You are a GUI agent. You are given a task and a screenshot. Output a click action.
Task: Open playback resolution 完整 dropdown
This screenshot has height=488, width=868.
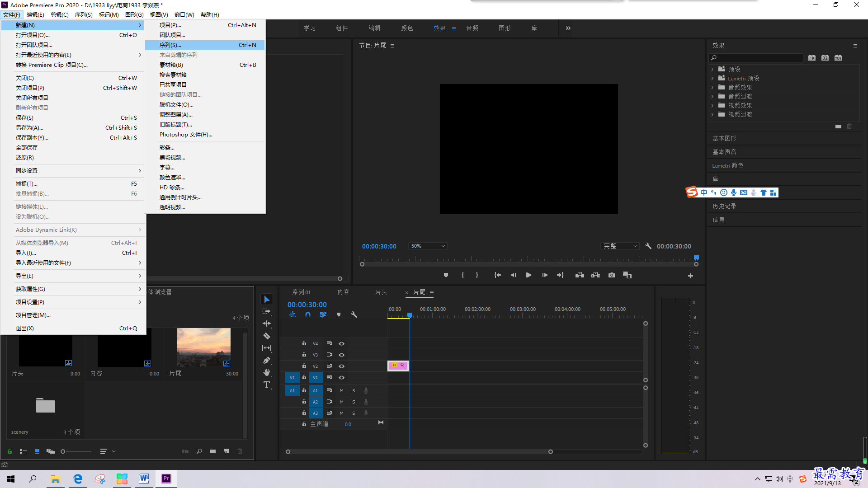pos(621,246)
